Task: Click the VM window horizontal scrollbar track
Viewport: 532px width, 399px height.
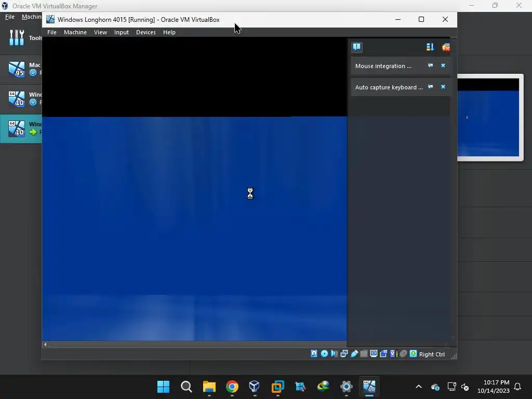Action: 198,344
